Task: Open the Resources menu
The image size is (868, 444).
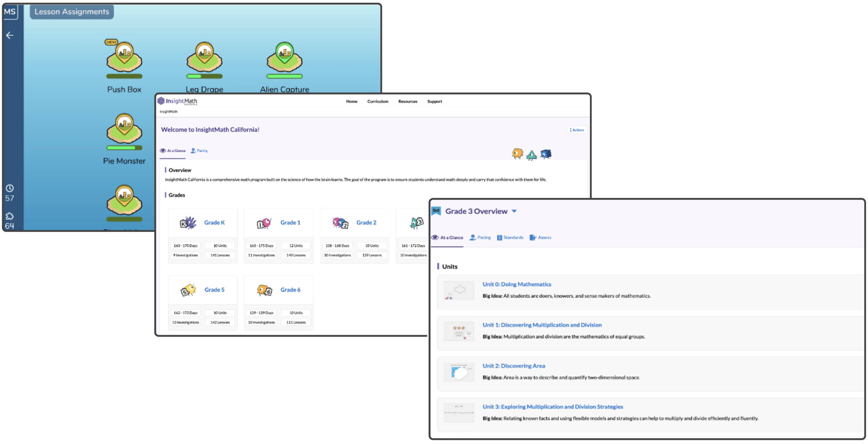Action: coord(408,102)
